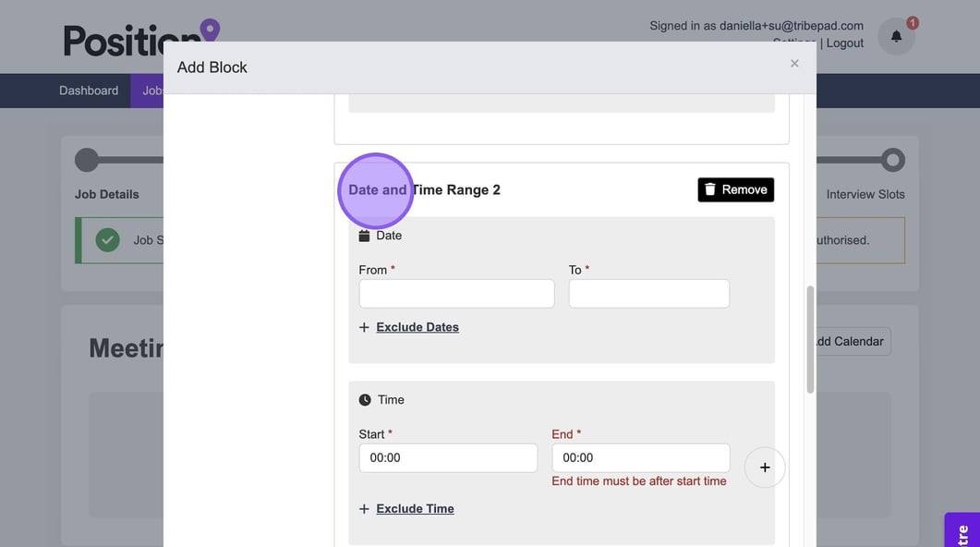Click the round plus button beside End time
The width and height of the screenshot is (980, 547).
[764, 468]
